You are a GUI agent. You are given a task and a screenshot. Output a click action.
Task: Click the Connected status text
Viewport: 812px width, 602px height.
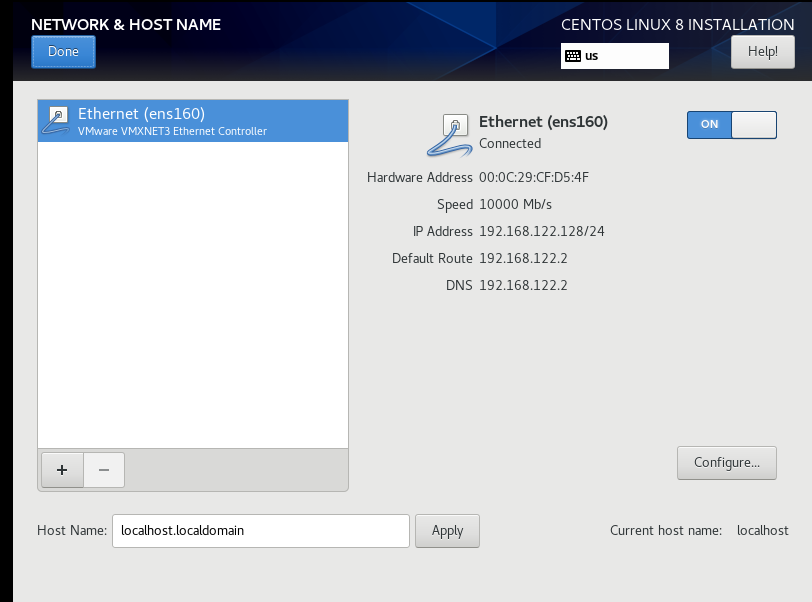tap(510, 144)
